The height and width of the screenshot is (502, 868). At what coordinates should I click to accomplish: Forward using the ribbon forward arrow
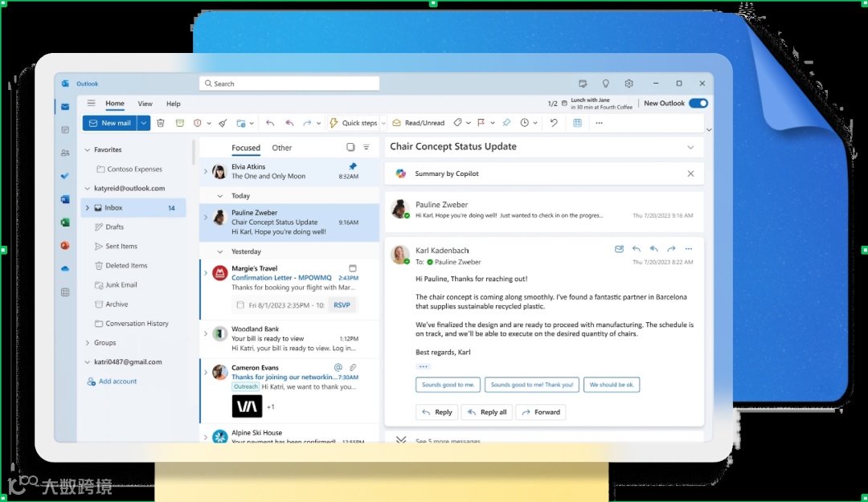point(307,123)
